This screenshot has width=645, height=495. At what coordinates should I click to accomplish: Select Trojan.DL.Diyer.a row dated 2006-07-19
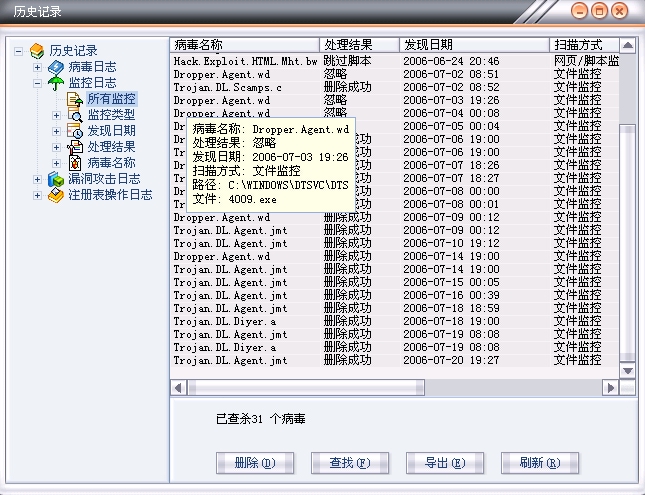[394, 347]
